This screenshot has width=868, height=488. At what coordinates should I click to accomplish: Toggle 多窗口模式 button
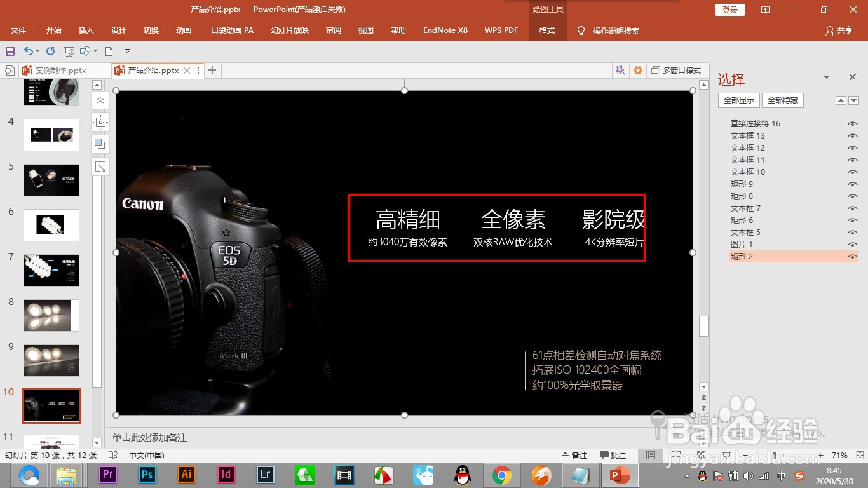[x=677, y=71]
